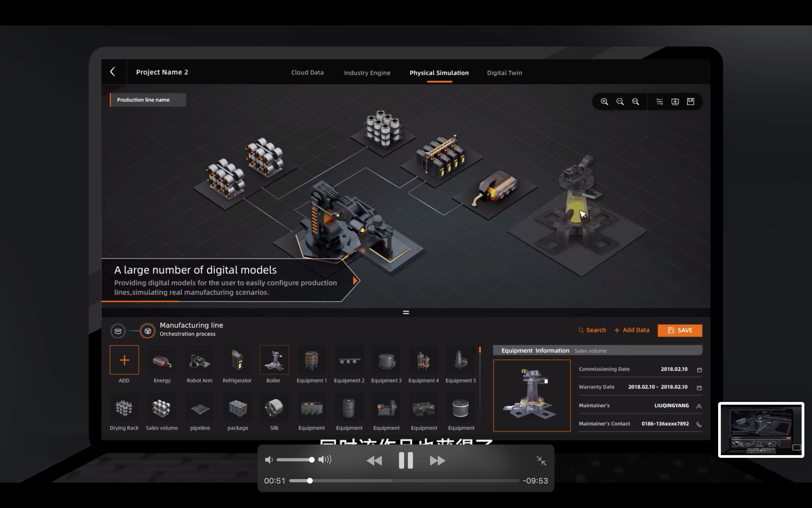Select the Energy equipment icon
This screenshot has width=812, height=508.
(162, 360)
